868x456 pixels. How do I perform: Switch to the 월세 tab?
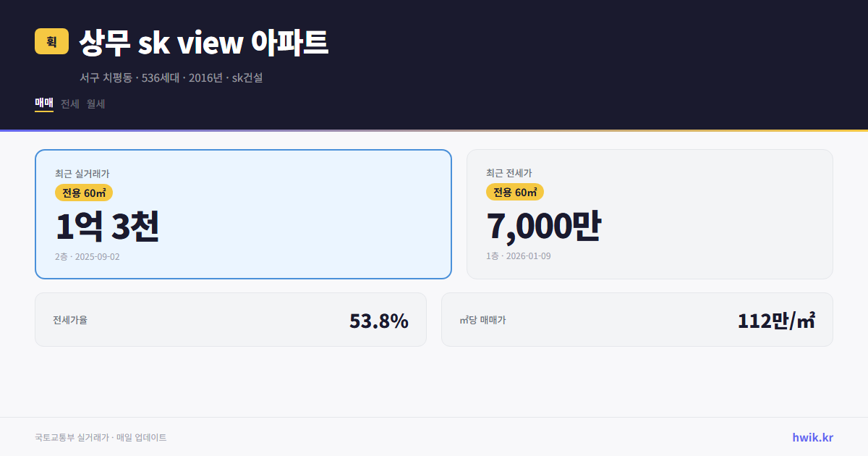[x=95, y=104]
